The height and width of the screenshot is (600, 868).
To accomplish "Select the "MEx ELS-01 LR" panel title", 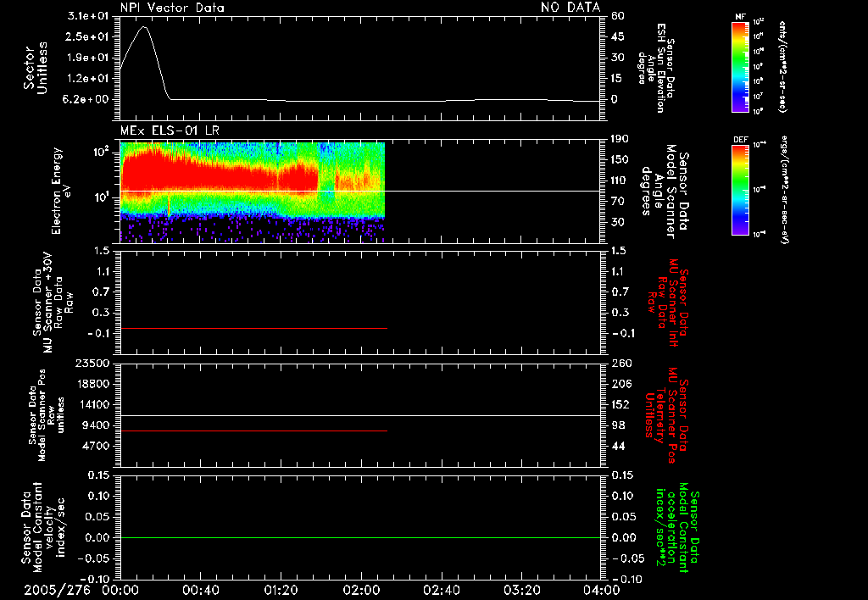I will [170, 131].
